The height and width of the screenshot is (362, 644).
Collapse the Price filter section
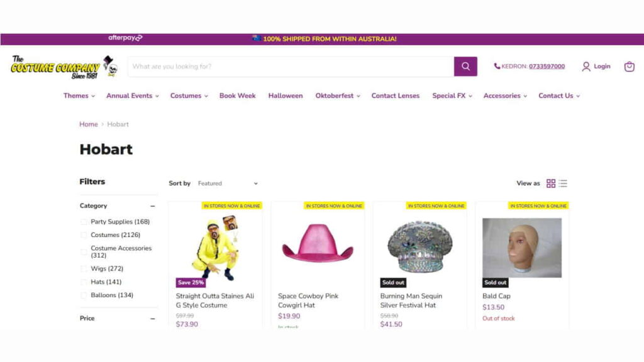(152, 319)
